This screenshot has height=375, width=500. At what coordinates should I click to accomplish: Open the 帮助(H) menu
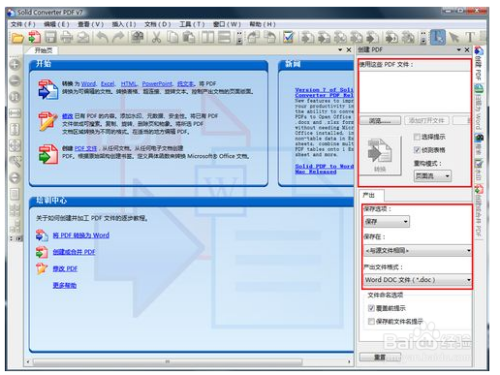tap(262, 24)
